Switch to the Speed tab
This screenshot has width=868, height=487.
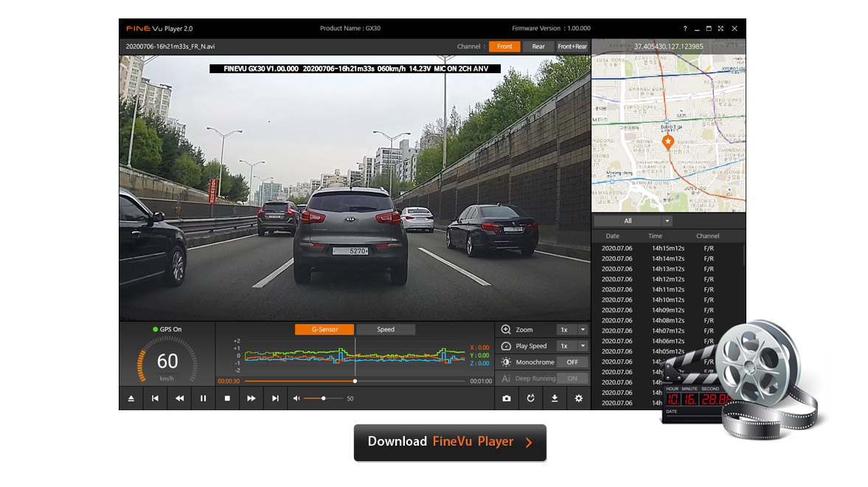386,330
